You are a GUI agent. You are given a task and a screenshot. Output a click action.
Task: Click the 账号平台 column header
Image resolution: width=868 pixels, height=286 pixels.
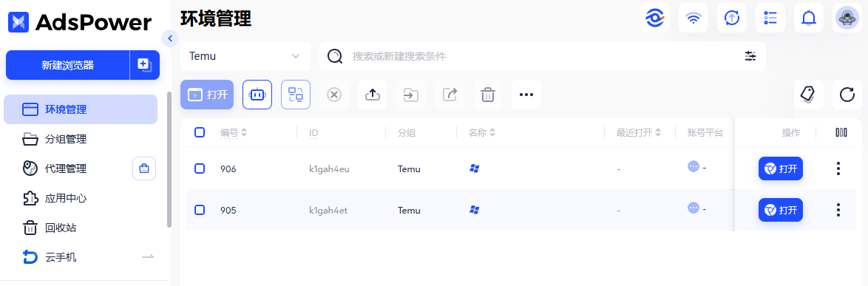[x=705, y=133]
